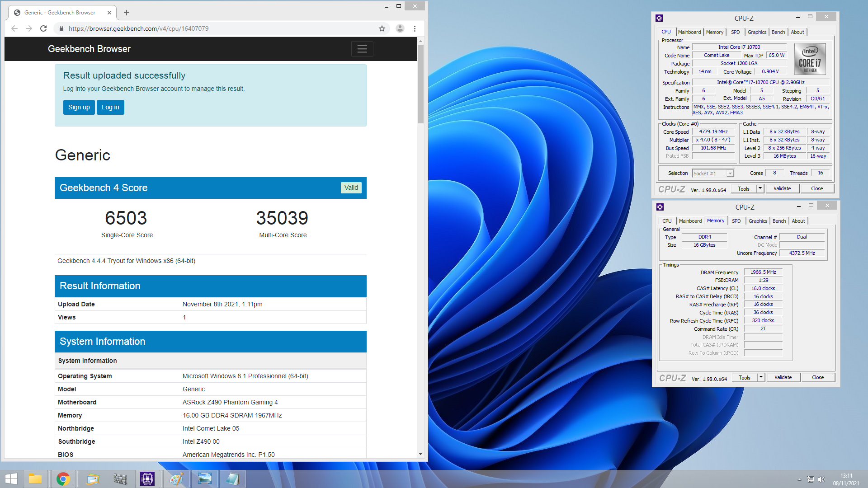Select Mainboard tab in lower CPU-Z
The height and width of the screenshot is (488, 868).
pos(690,221)
